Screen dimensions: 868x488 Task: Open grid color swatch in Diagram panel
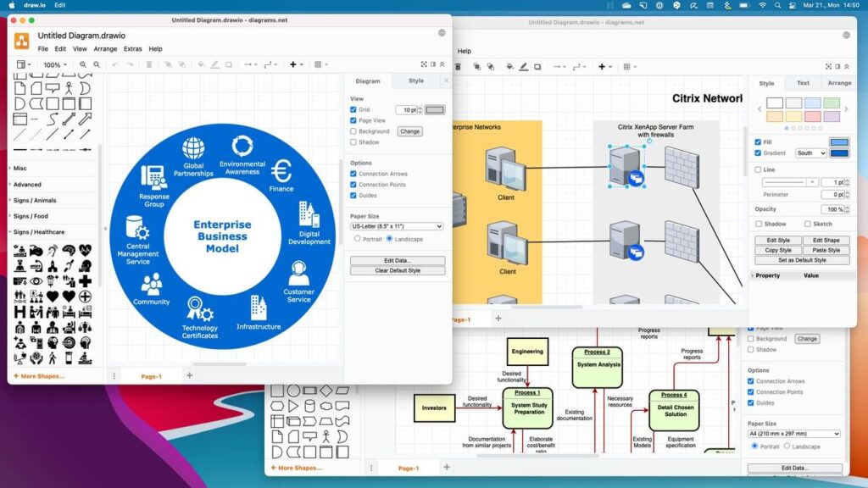[x=435, y=109]
